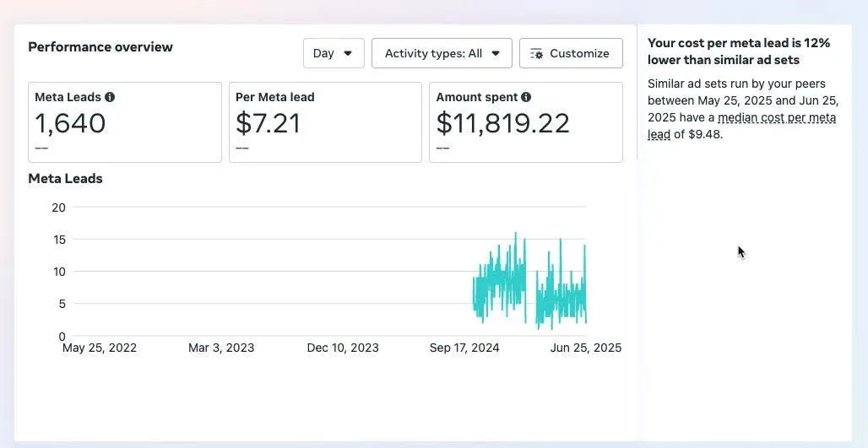This screenshot has width=868, height=448.
Task: Select the Amount spent metric card
Action: [x=526, y=122]
